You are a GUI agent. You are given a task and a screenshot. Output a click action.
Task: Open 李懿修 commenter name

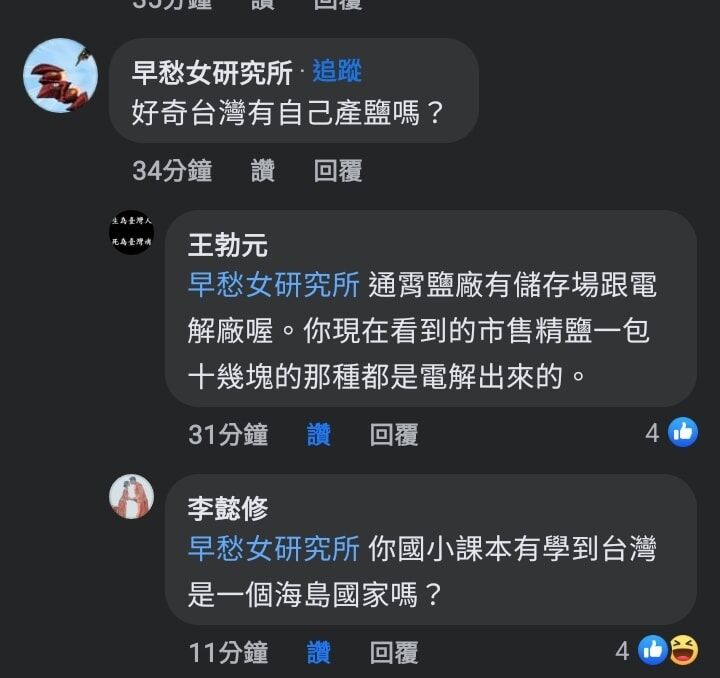tap(228, 509)
